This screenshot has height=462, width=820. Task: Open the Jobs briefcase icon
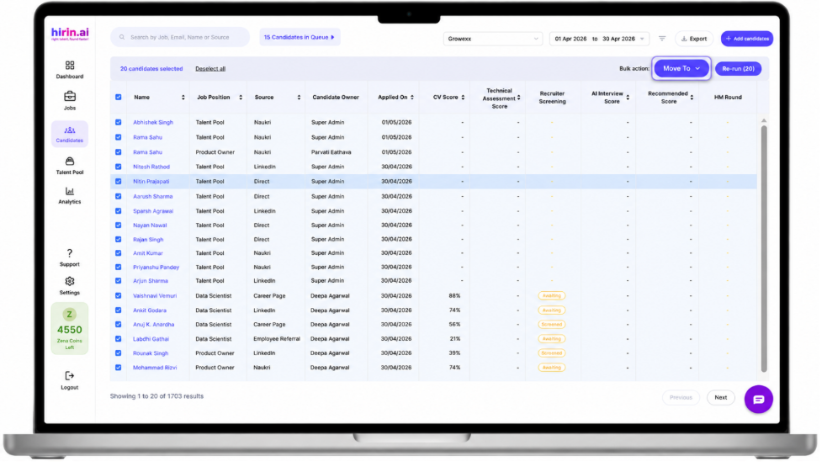pos(70,96)
